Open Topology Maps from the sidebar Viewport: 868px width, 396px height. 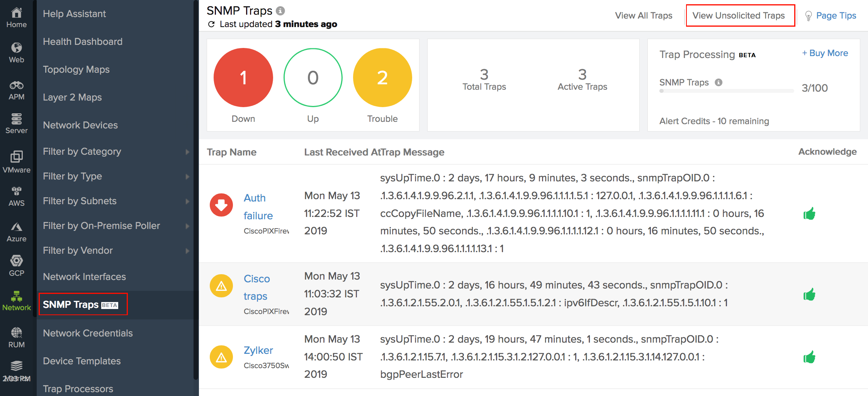click(76, 70)
